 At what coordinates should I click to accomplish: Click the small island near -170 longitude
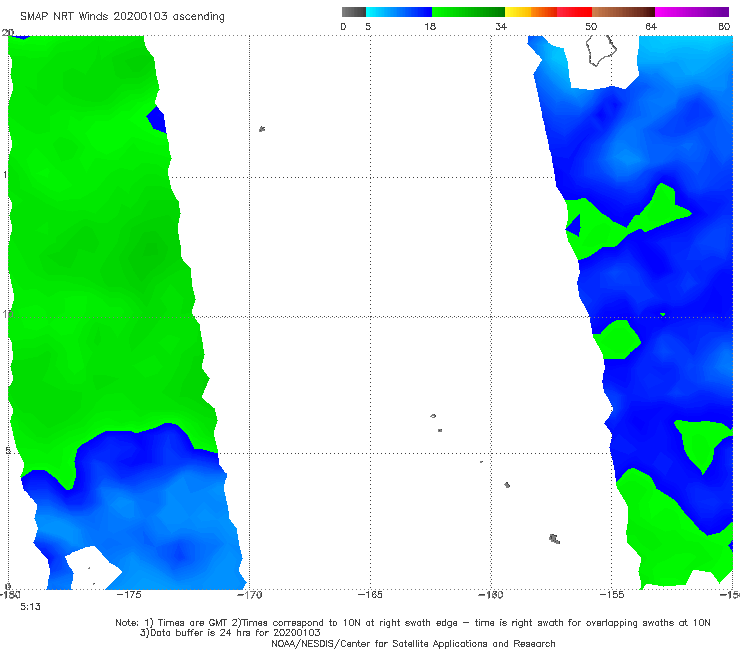point(262,129)
